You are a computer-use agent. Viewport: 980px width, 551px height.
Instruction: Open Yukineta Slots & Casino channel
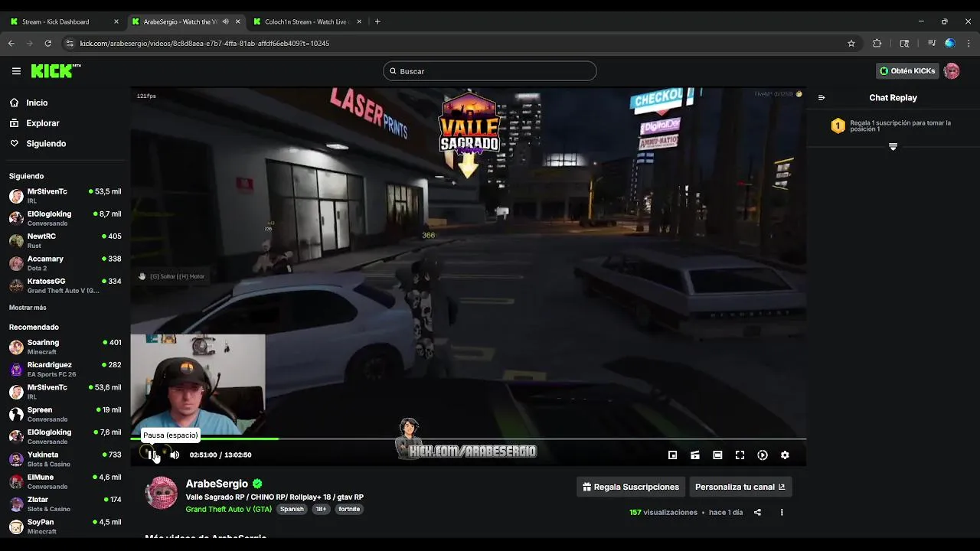pyautogui.click(x=65, y=459)
